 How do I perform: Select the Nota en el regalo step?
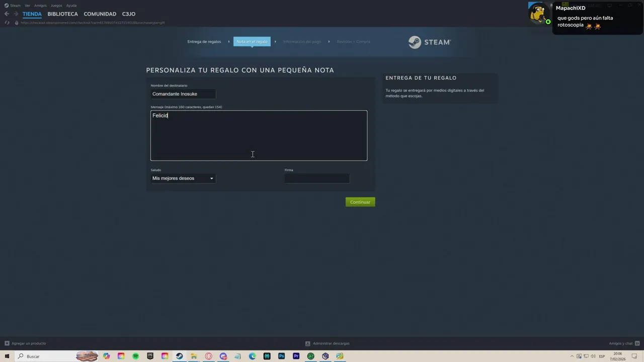point(252,42)
